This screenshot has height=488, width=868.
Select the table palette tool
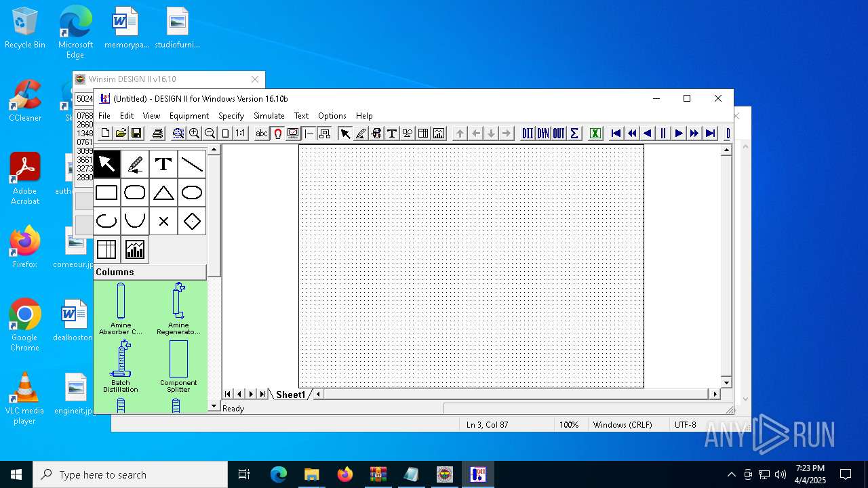pyautogui.click(x=107, y=249)
